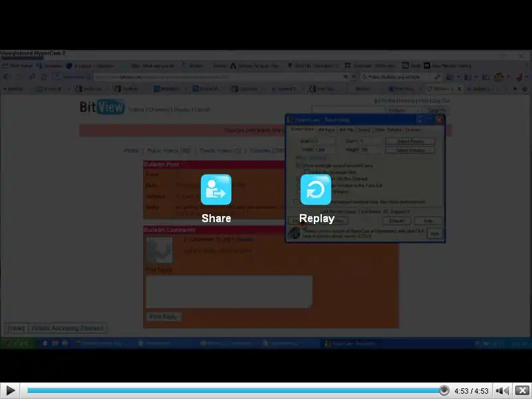
Task: Click the seek bar handle at the video's end
Action: [444, 390]
